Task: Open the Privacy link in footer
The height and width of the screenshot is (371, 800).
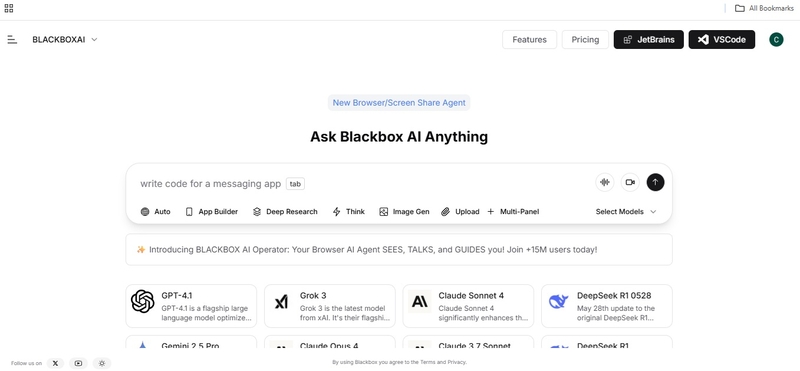Action: [x=457, y=362]
